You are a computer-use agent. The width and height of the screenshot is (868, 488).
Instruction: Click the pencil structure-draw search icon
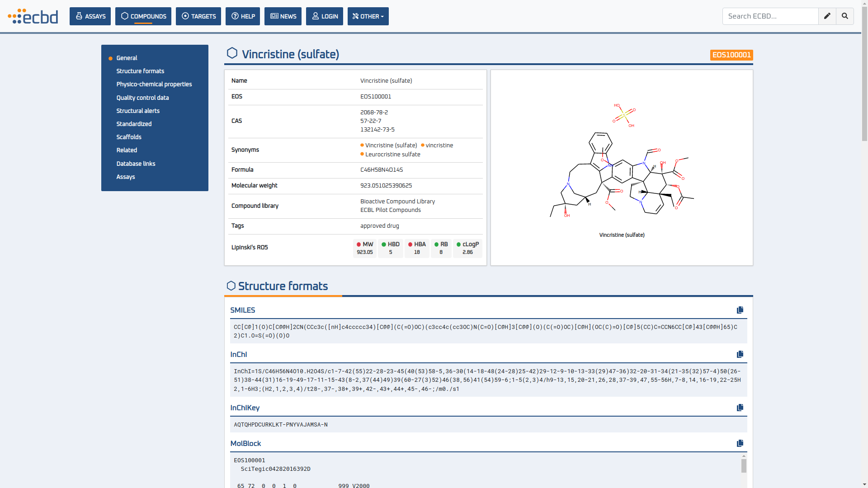(827, 16)
